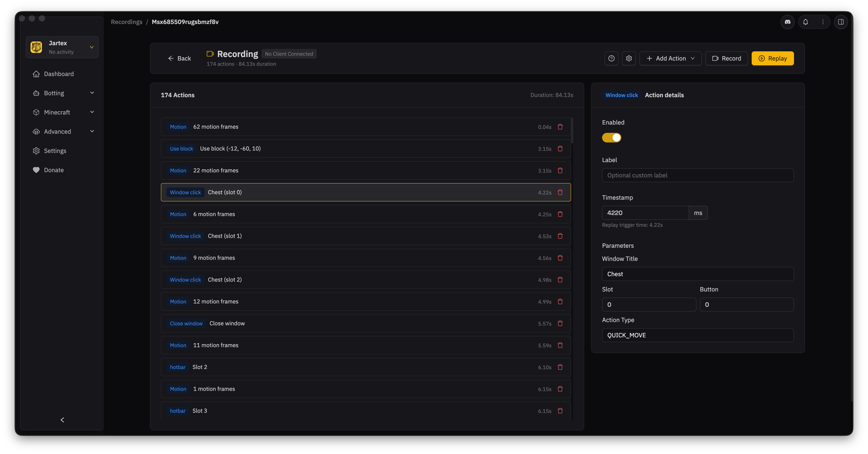Viewport: 868px width, 454px height.
Task: Open the Discord icon button
Action: coord(787,22)
